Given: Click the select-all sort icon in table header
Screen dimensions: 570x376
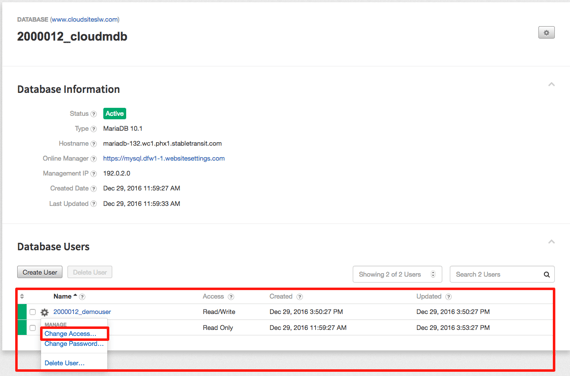Looking at the screenshot, I should click(x=22, y=296).
